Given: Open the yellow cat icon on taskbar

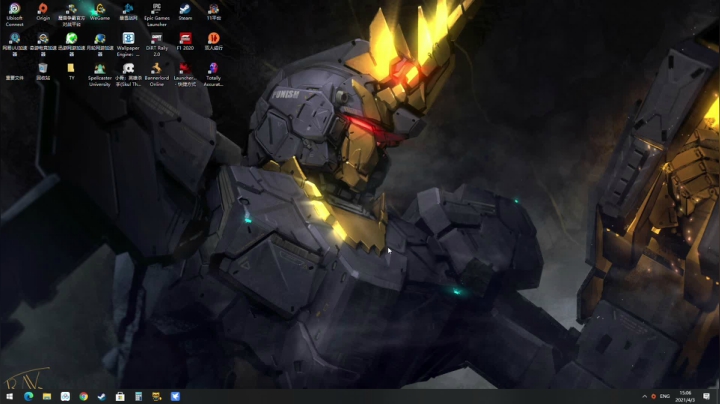Looking at the screenshot, I should pos(157,397).
